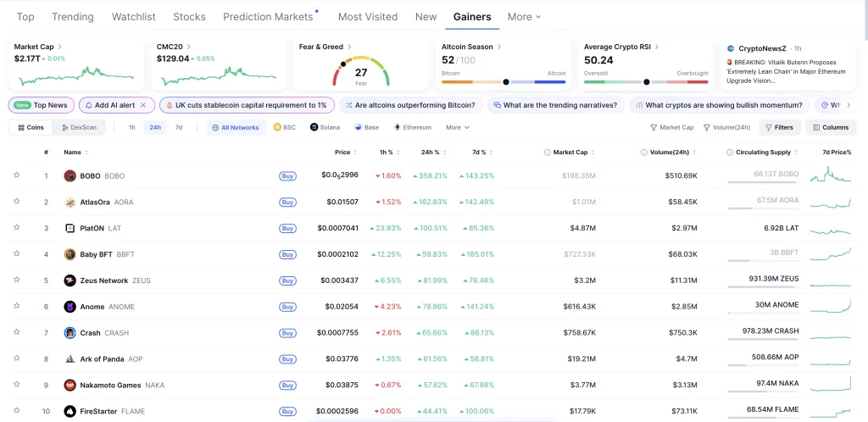The height and width of the screenshot is (422, 868).
Task: Click the Solana network icon
Action: [314, 127]
